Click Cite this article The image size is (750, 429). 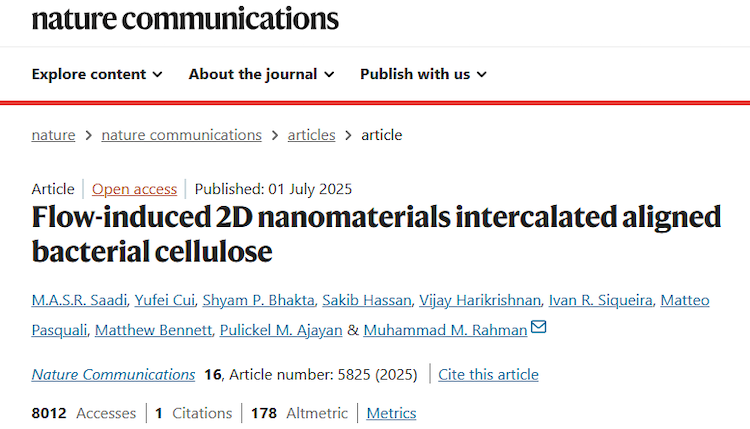pos(488,375)
